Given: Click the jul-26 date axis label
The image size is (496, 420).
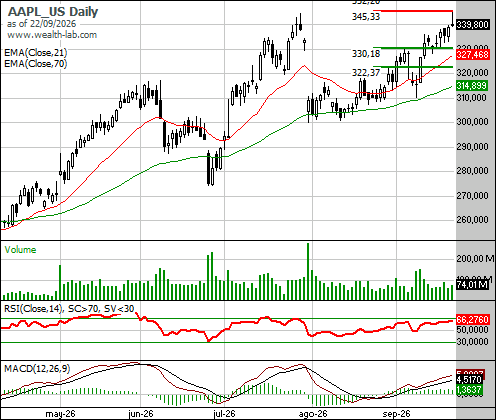Looking at the screenshot, I should tap(224, 414).
